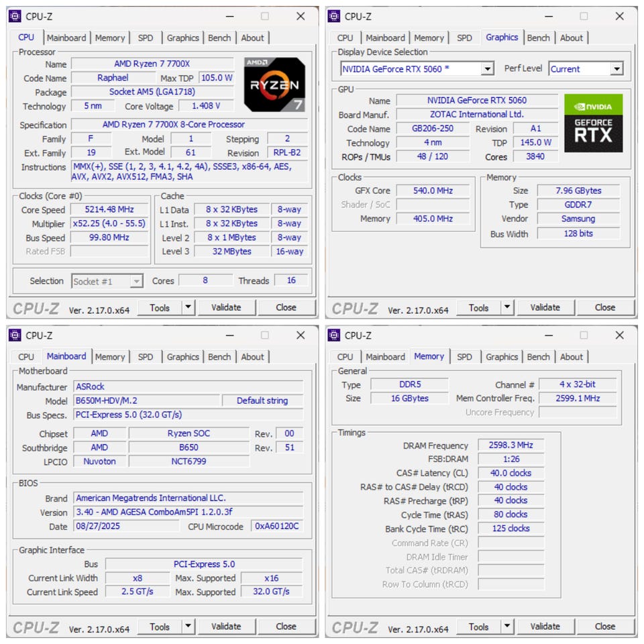Image resolution: width=644 pixels, height=644 pixels.
Task: Click the motherboard model B650M-HDV/M.2 field
Action: click(147, 400)
